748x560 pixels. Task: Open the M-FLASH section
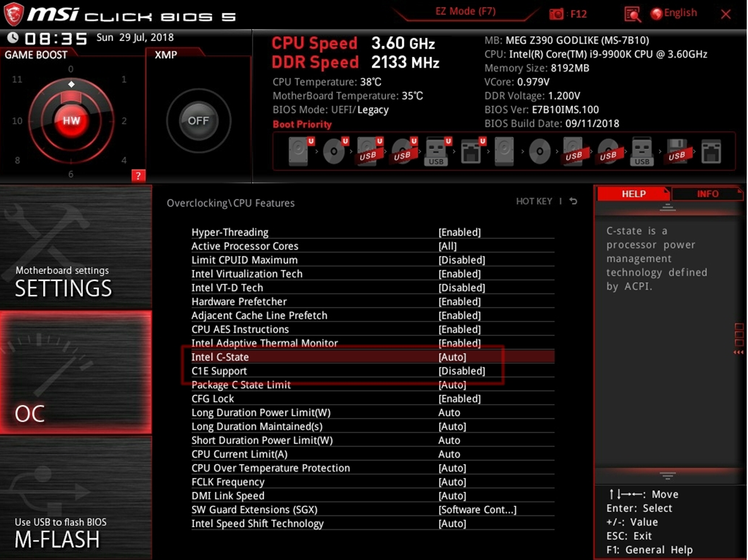76,497
